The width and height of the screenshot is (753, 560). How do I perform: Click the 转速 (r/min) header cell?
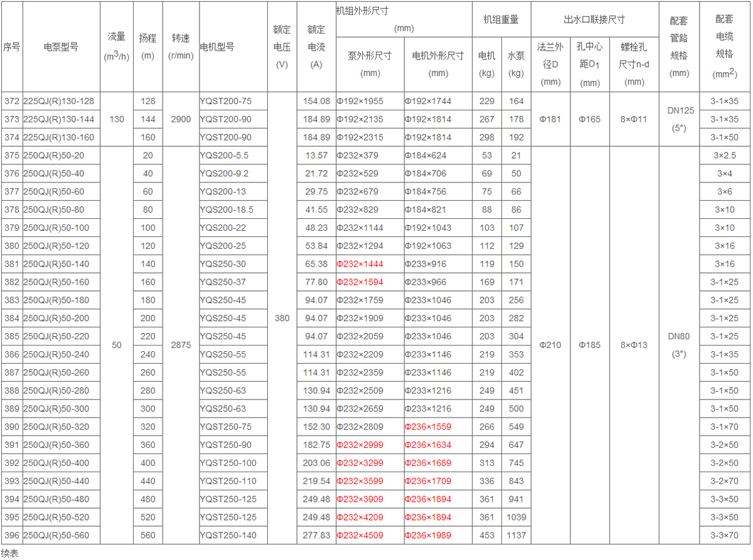click(x=181, y=46)
